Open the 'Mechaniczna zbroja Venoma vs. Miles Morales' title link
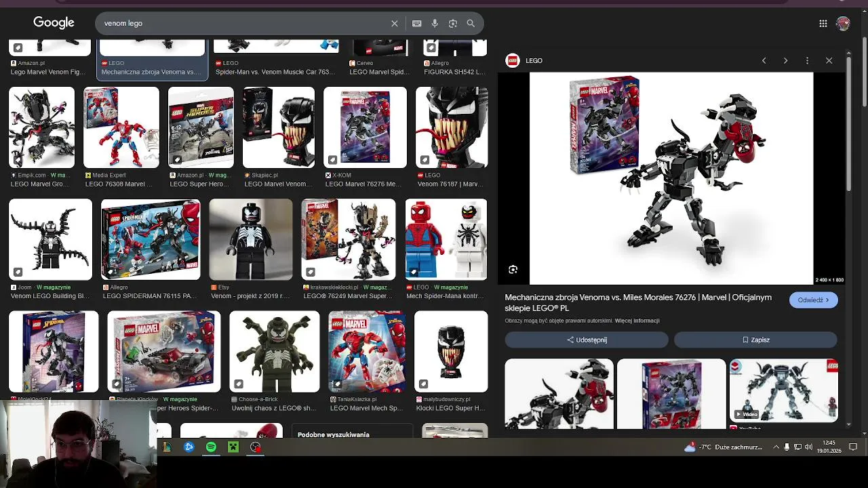 tap(638, 302)
